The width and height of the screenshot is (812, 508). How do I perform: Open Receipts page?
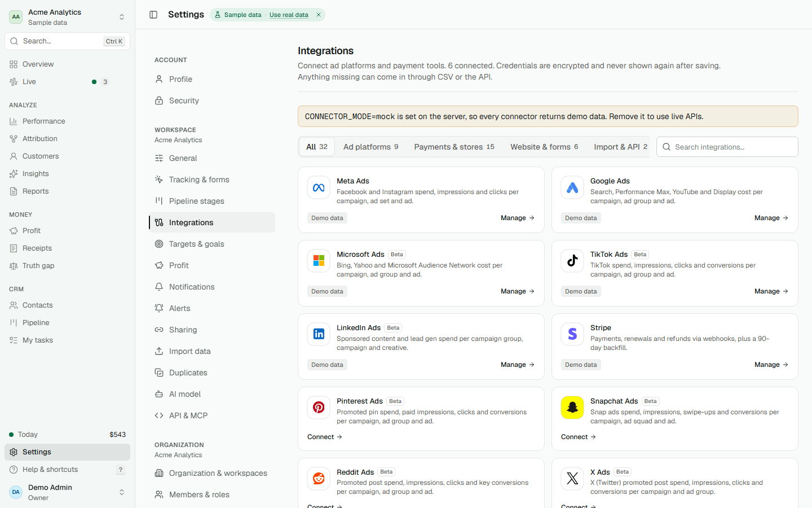67,248
